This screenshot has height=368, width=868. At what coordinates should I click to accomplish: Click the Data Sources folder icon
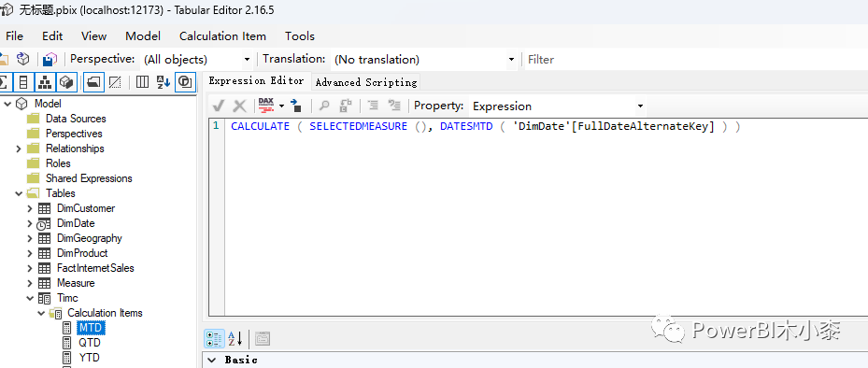point(34,119)
